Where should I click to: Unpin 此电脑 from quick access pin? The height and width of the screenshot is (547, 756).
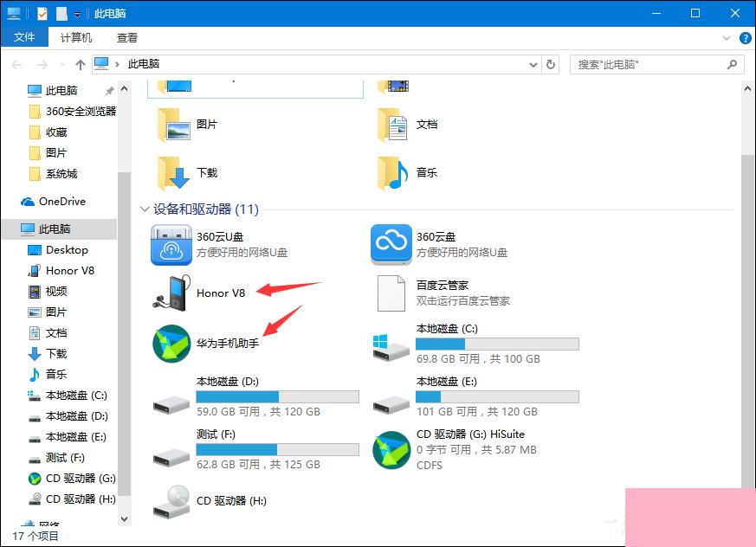109,91
